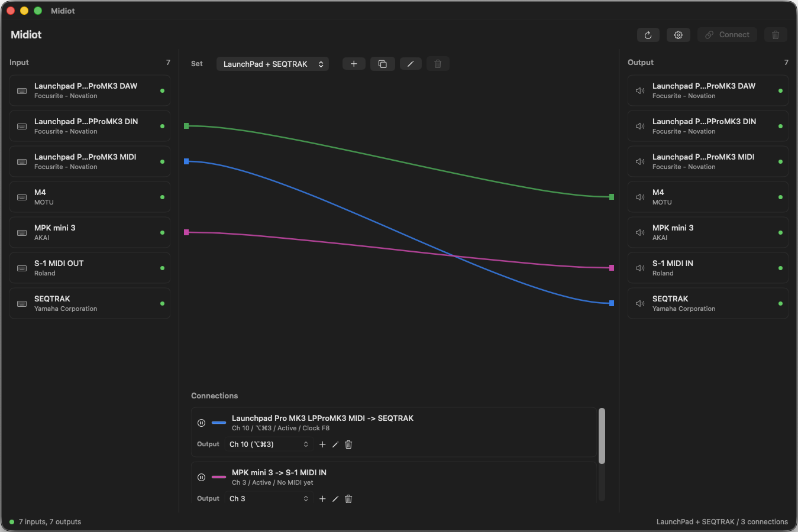Click keyboard icon of M4 input
Screen dimensions: 798x532
click(22, 197)
